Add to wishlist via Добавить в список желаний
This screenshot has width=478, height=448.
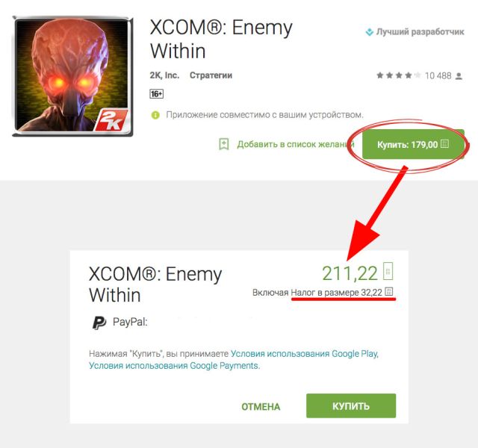(x=296, y=144)
